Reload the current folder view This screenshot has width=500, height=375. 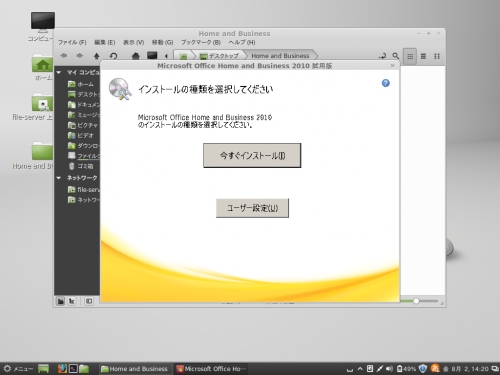[x=113, y=56]
